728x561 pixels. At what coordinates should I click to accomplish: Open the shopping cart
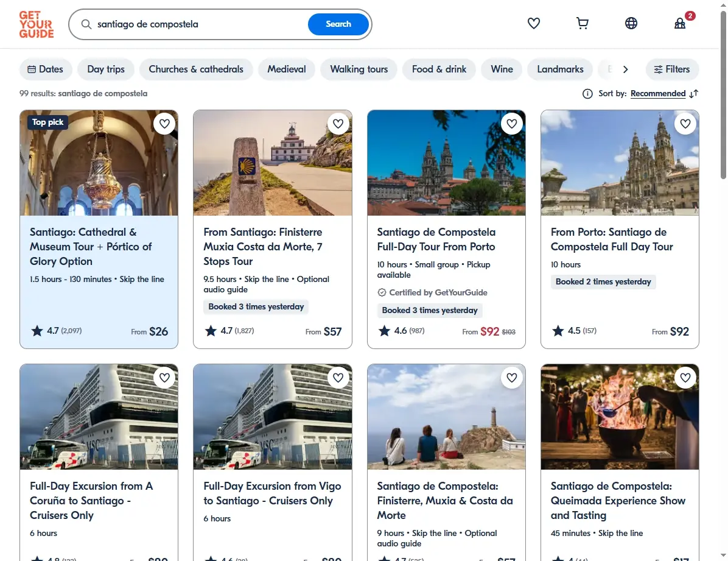[582, 23]
